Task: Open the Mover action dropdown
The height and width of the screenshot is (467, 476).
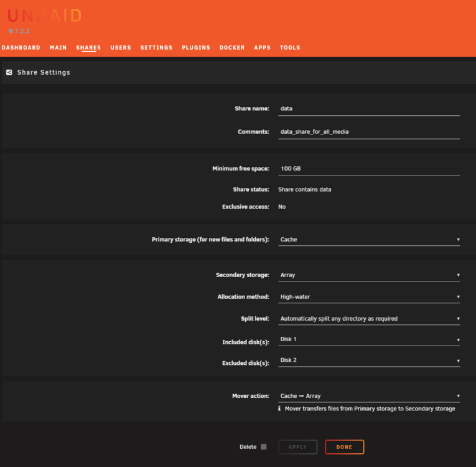Action: [369, 396]
